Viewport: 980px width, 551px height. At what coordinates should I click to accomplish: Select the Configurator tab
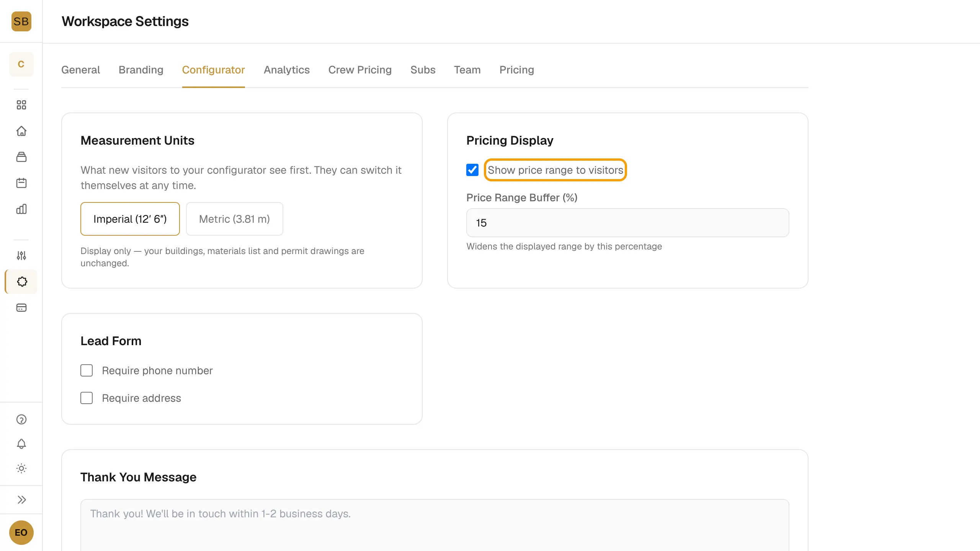(x=213, y=70)
